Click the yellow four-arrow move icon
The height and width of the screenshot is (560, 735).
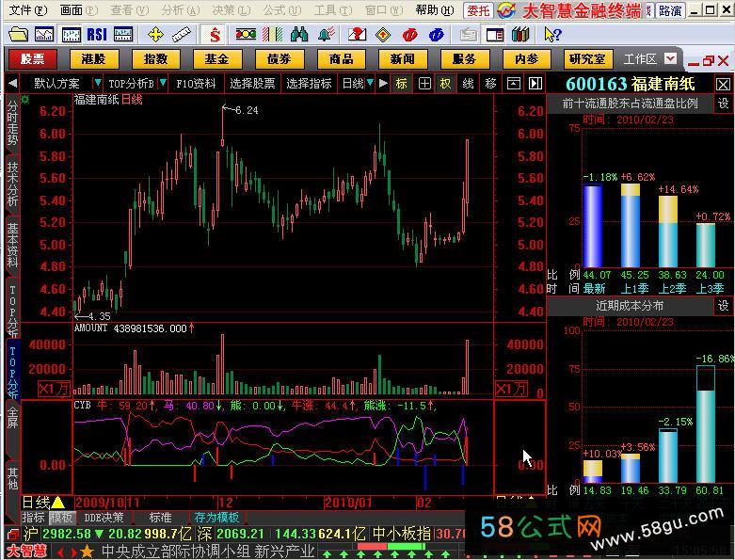155,34
